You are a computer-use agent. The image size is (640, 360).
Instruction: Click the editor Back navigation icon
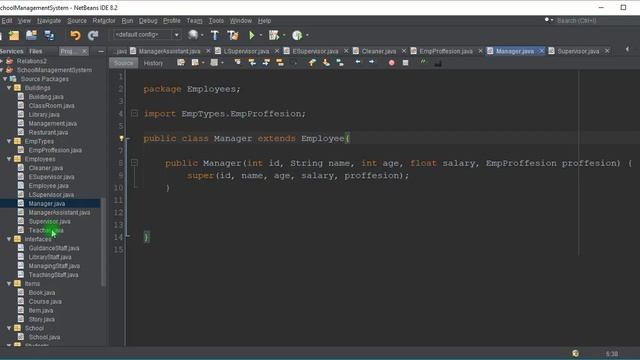pyautogui.click(x=195, y=62)
